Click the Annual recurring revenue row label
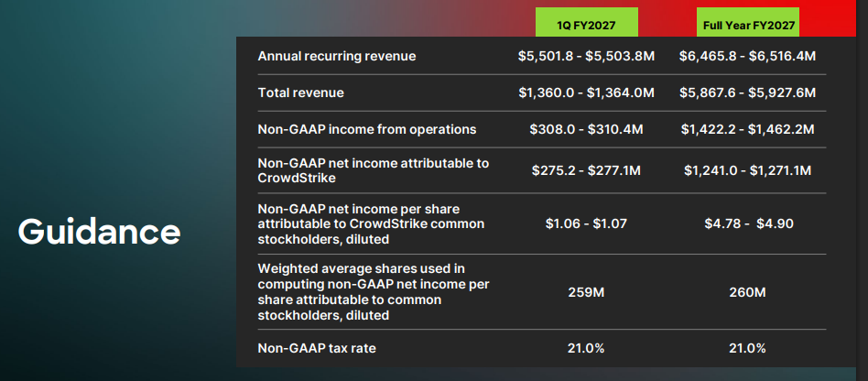Image resolution: width=868 pixels, height=381 pixels. 337,57
